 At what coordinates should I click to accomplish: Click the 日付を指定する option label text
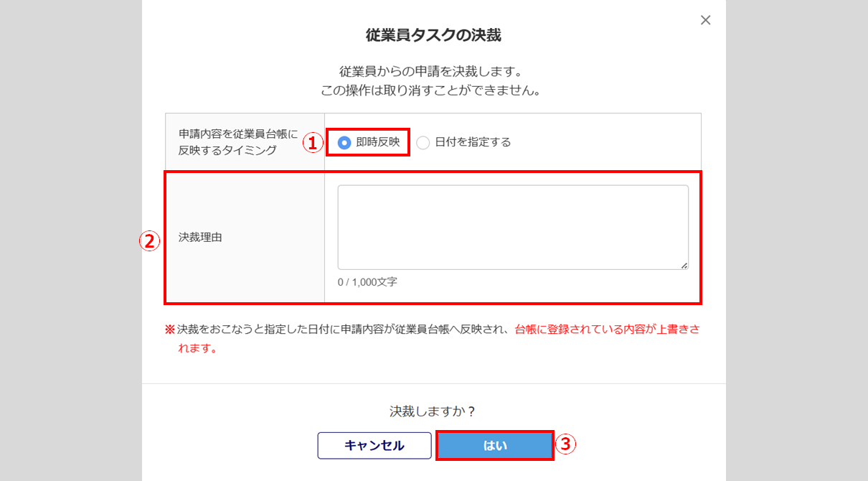coord(473,142)
